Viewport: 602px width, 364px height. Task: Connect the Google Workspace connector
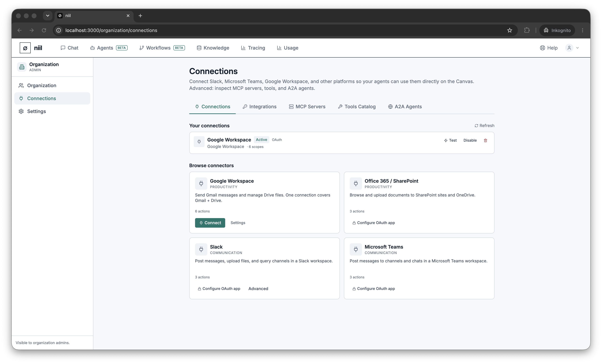(x=210, y=223)
